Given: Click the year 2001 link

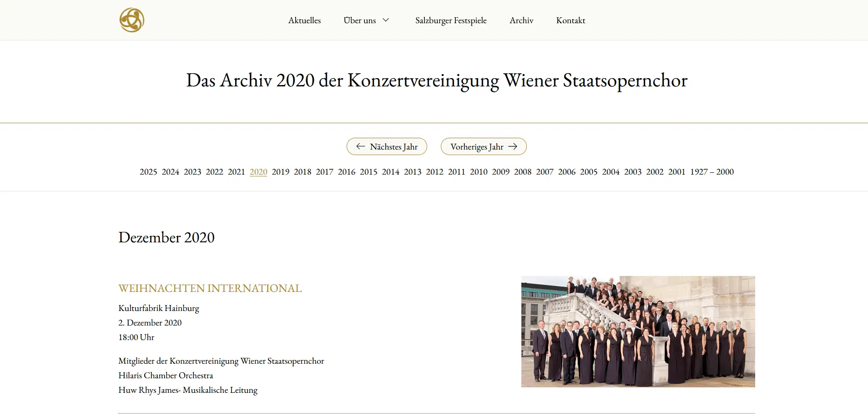Looking at the screenshot, I should (677, 172).
